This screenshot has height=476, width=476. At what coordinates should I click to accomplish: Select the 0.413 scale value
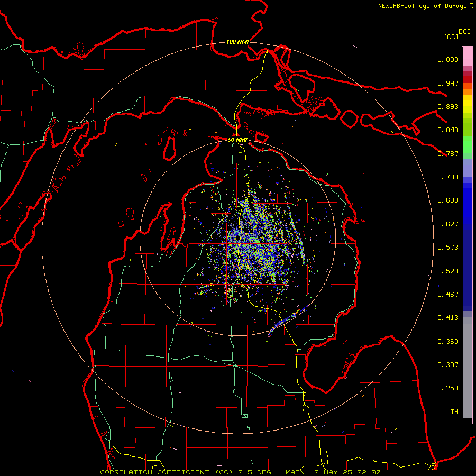click(448, 318)
